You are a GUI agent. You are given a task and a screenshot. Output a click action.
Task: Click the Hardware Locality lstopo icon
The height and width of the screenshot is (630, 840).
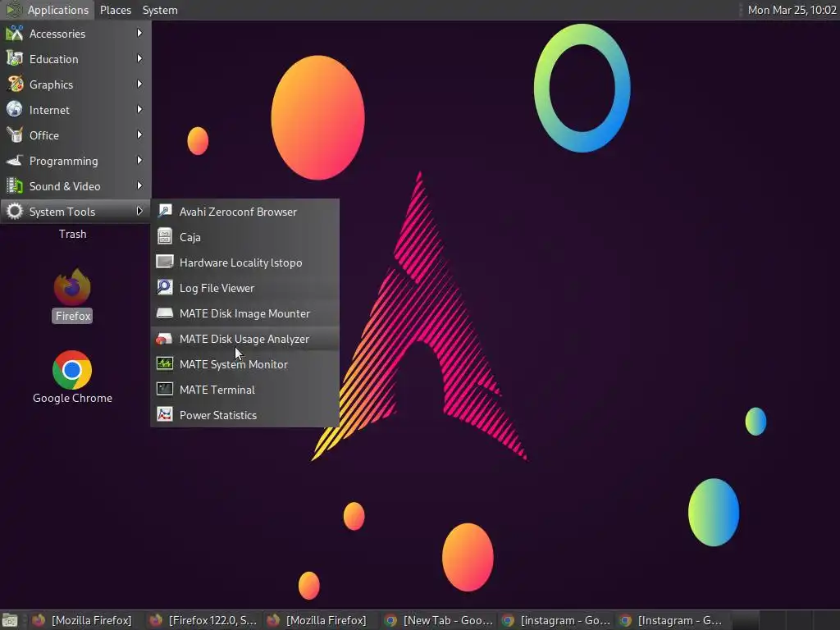[164, 262]
